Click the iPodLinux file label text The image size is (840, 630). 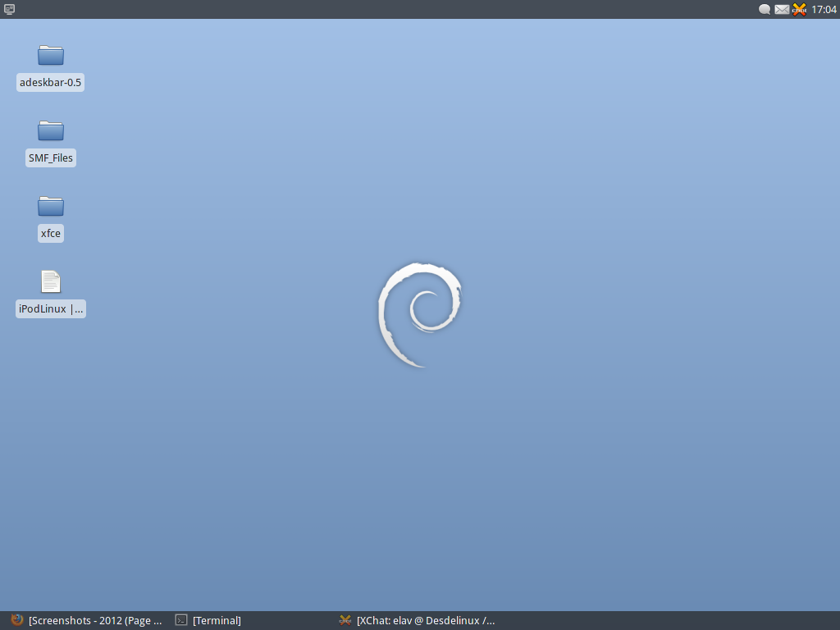pos(50,309)
